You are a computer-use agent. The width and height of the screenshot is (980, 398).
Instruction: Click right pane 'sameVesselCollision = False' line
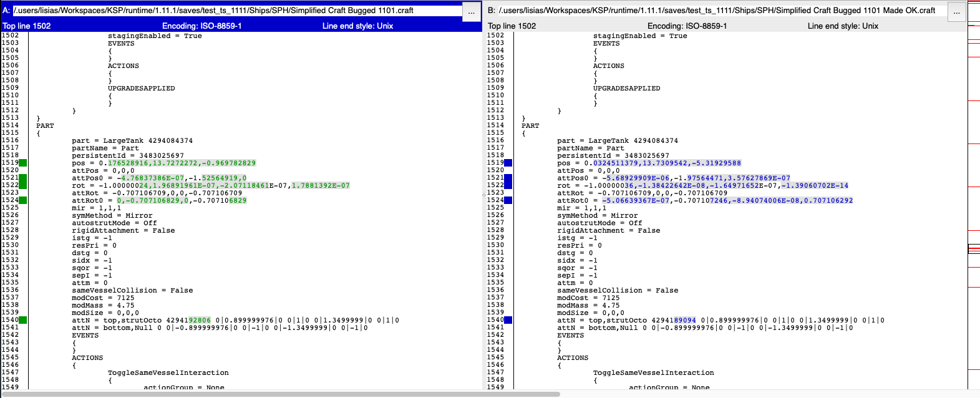pos(618,290)
